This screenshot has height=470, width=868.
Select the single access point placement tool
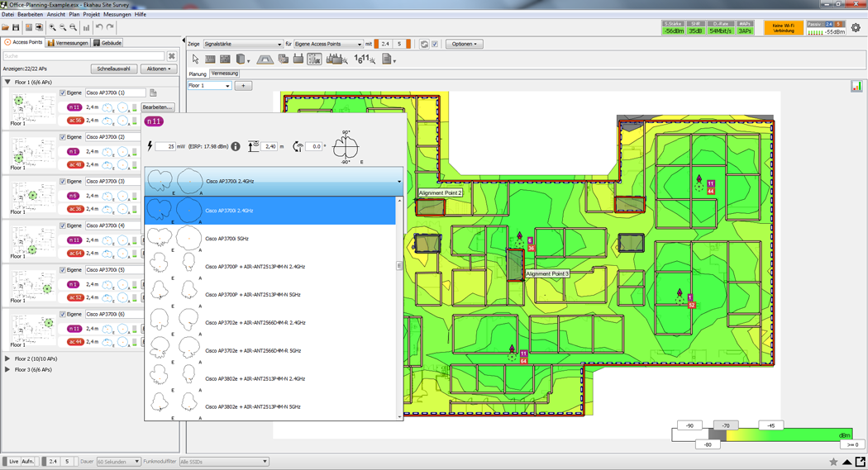pos(298,59)
